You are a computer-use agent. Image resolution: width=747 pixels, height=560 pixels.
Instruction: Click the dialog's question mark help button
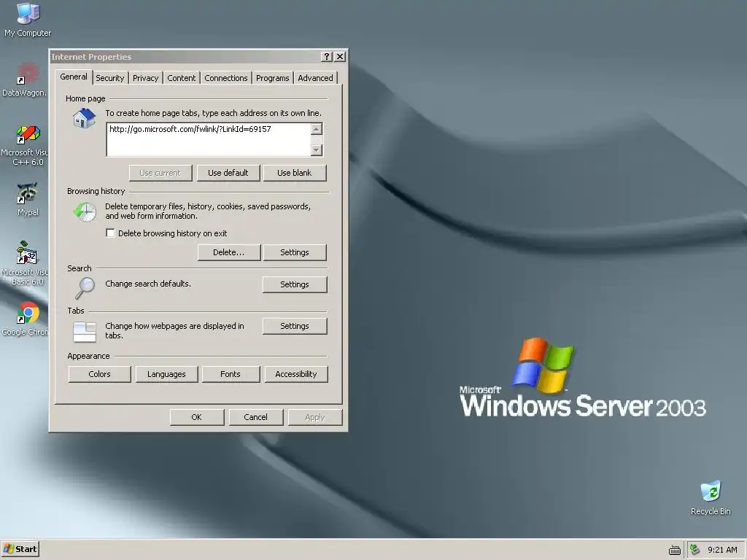pos(326,57)
